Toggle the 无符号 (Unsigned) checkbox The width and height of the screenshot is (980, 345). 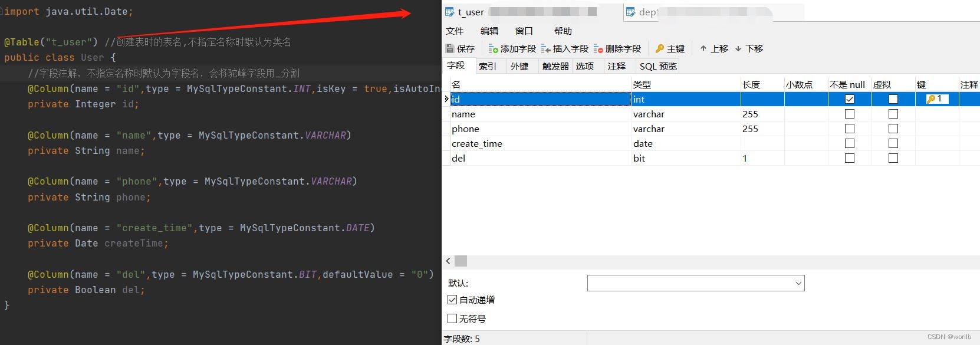tap(452, 318)
